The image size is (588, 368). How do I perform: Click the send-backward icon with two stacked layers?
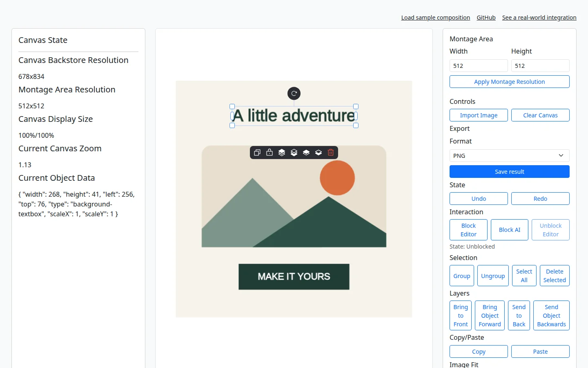pyautogui.click(x=318, y=153)
